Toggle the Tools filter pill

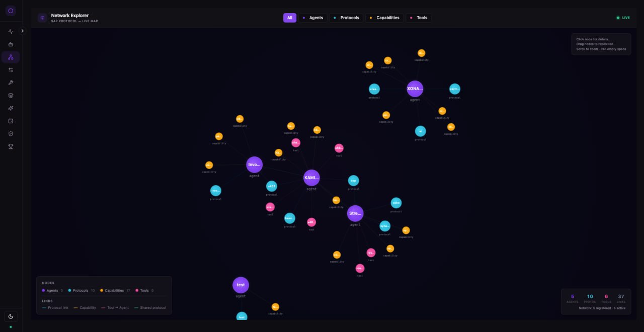[x=418, y=18]
